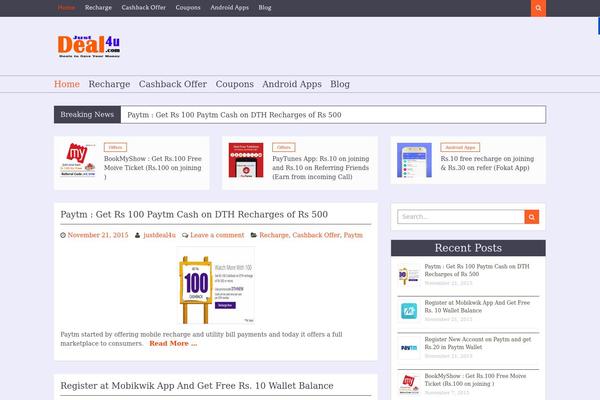Open PayTunes App featured card thumbnail
Image resolution: width=600 pixels, height=400 pixels.
click(246, 160)
